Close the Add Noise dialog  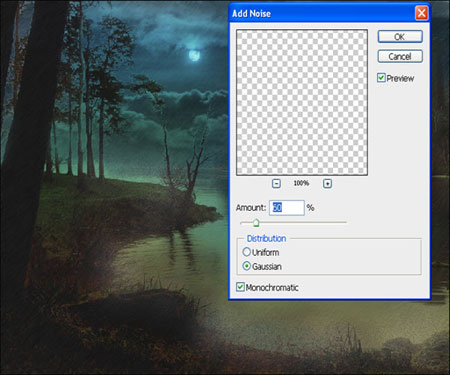pos(422,13)
